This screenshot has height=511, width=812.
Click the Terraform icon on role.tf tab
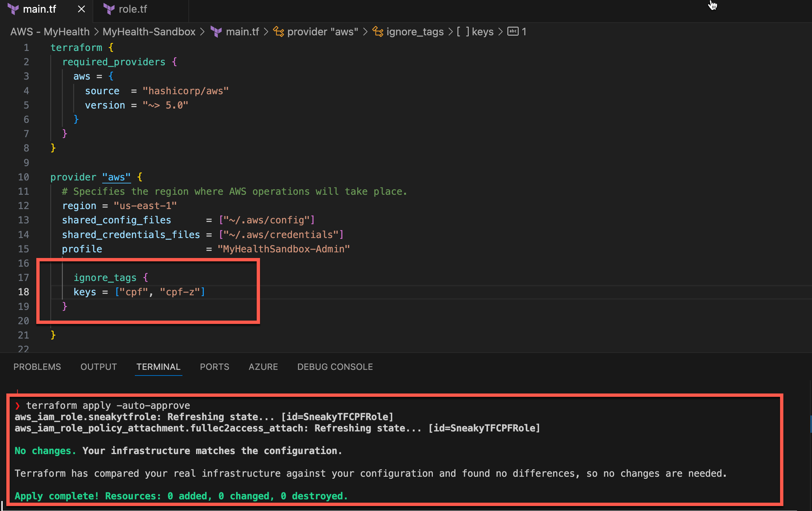coord(109,9)
